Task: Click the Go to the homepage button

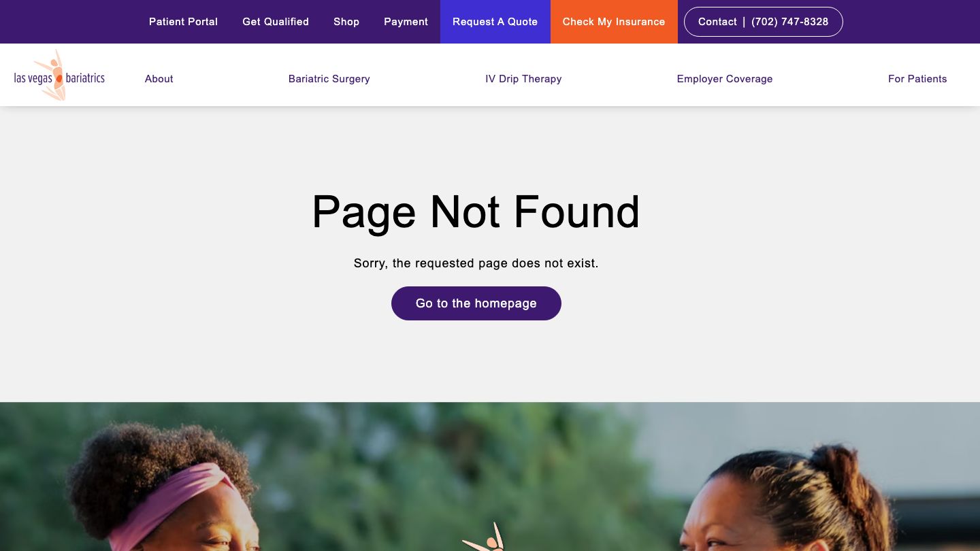Action: tap(476, 303)
